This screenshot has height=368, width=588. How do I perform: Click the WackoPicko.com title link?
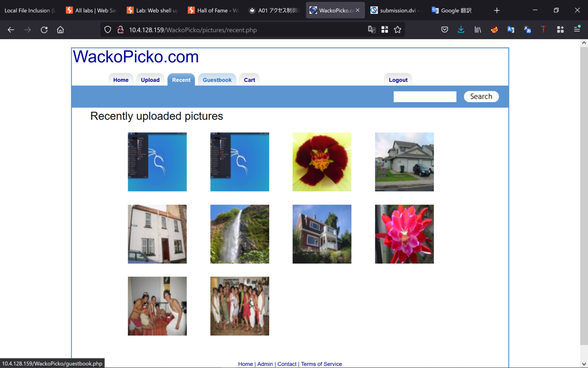click(136, 57)
